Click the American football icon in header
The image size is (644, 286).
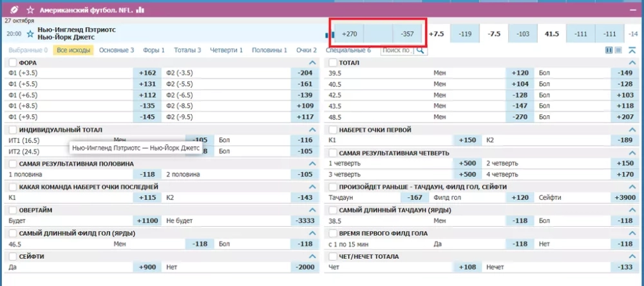coord(14,10)
